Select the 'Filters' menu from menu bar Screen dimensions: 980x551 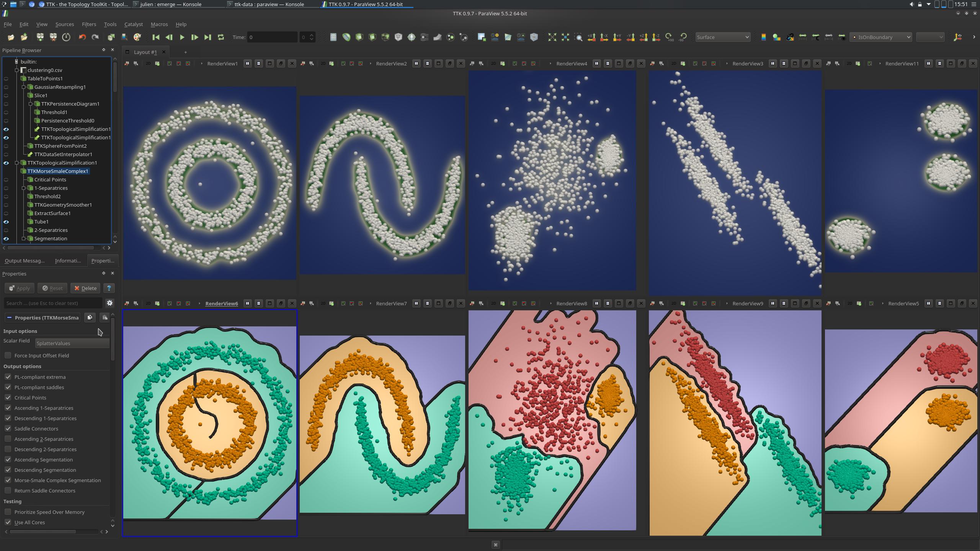coord(88,24)
